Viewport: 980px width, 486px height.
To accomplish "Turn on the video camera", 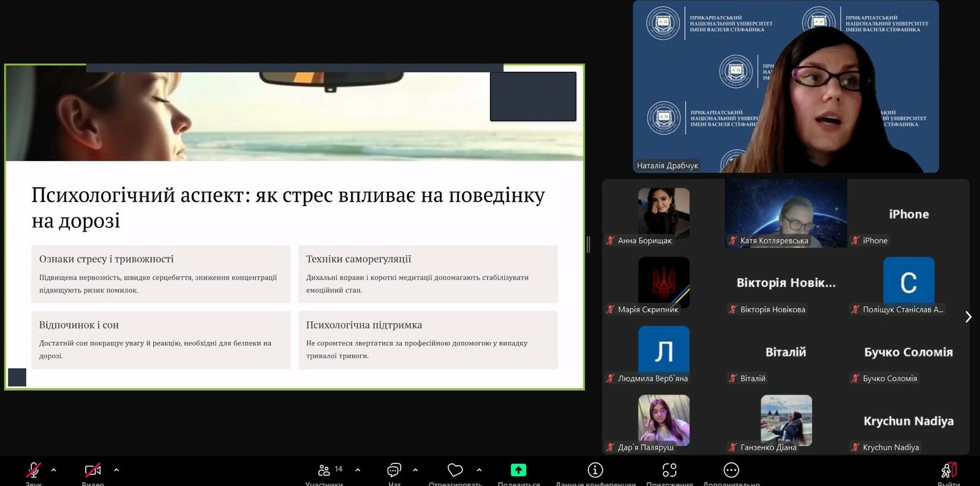I will (x=92, y=470).
